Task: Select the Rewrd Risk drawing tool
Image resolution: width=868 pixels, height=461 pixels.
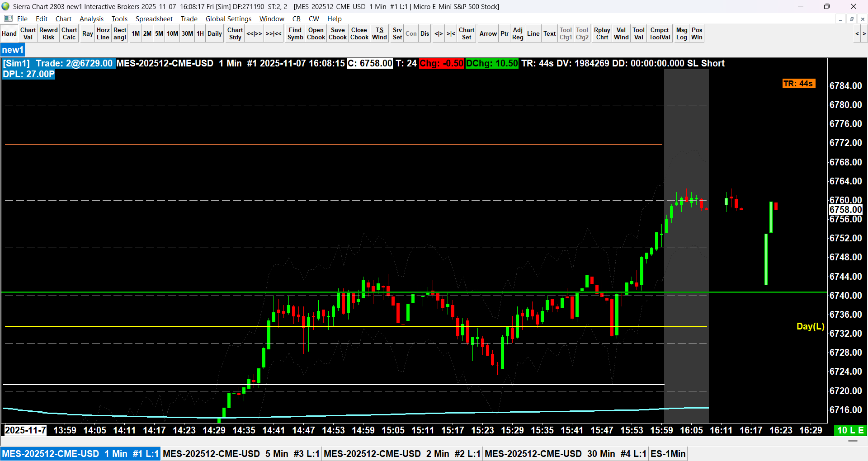Action: pos(48,33)
